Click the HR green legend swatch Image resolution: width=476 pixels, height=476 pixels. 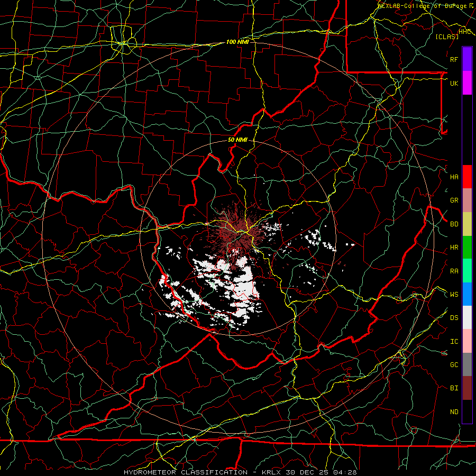point(467,248)
